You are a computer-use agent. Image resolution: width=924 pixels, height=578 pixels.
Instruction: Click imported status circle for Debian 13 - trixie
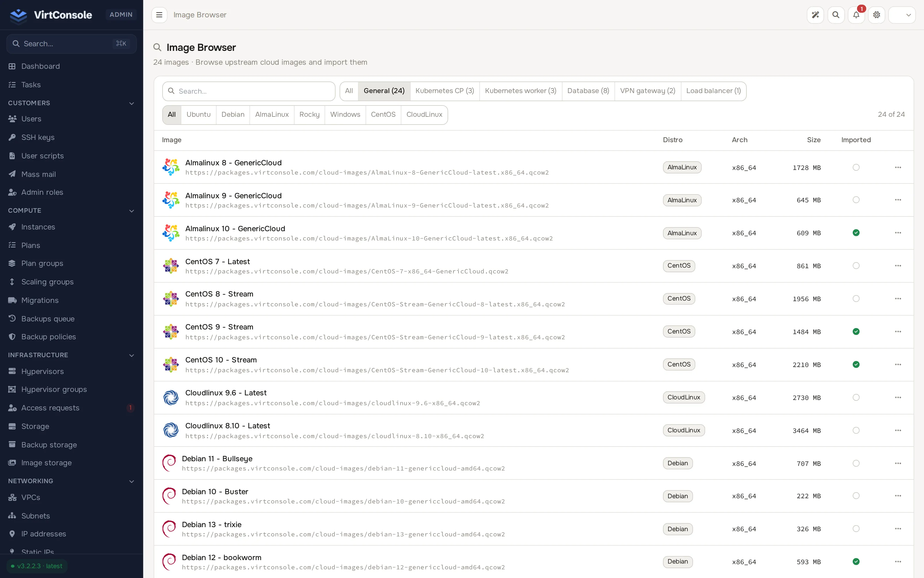(x=856, y=529)
